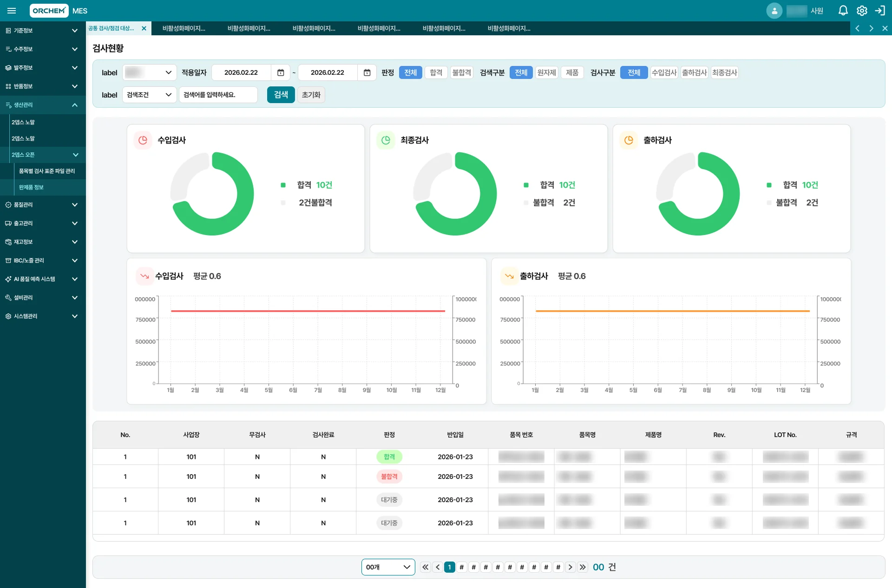Click the 출하검사 card pie icon
Image resolution: width=892 pixels, height=588 pixels.
point(629,140)
